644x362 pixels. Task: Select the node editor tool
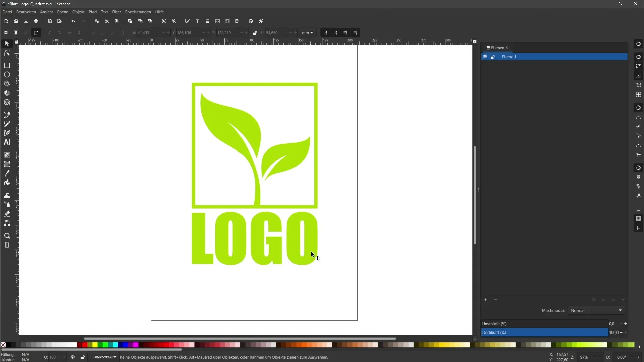click(x=7, y=53)
